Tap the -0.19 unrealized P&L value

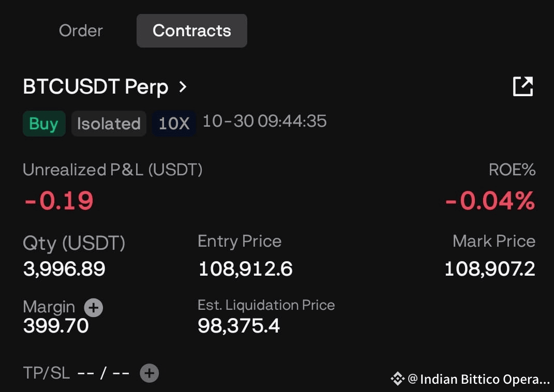point(58,201)
